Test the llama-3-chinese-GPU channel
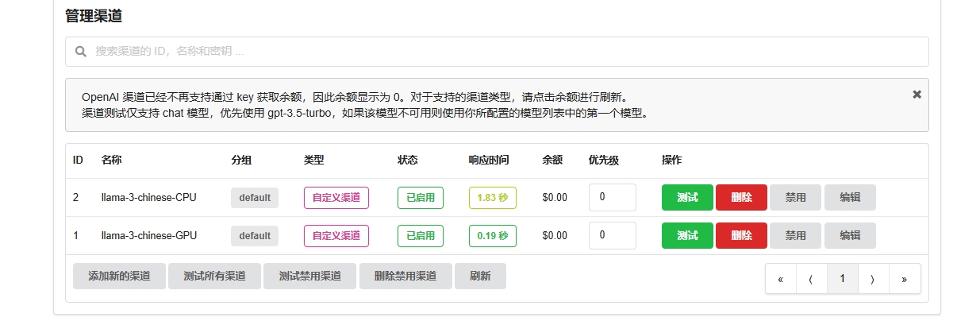The image size is (980, 325). coord(687,236)
